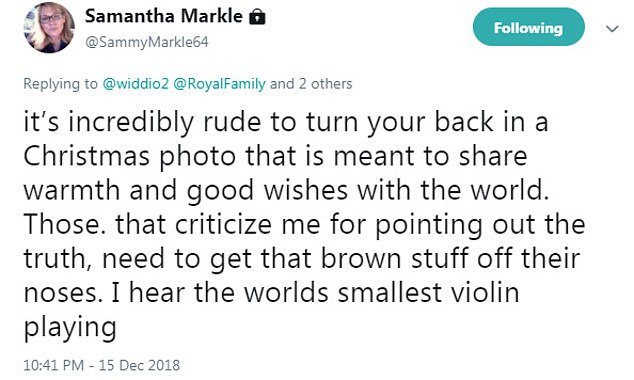Click tweet line starting 'it's incredibly rude'

click(286, 122)
